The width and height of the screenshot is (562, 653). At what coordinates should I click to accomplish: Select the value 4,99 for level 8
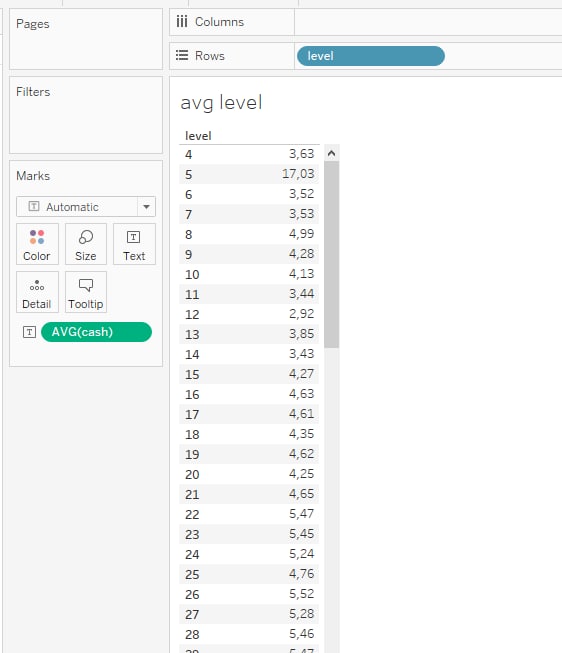click(302, 234)
